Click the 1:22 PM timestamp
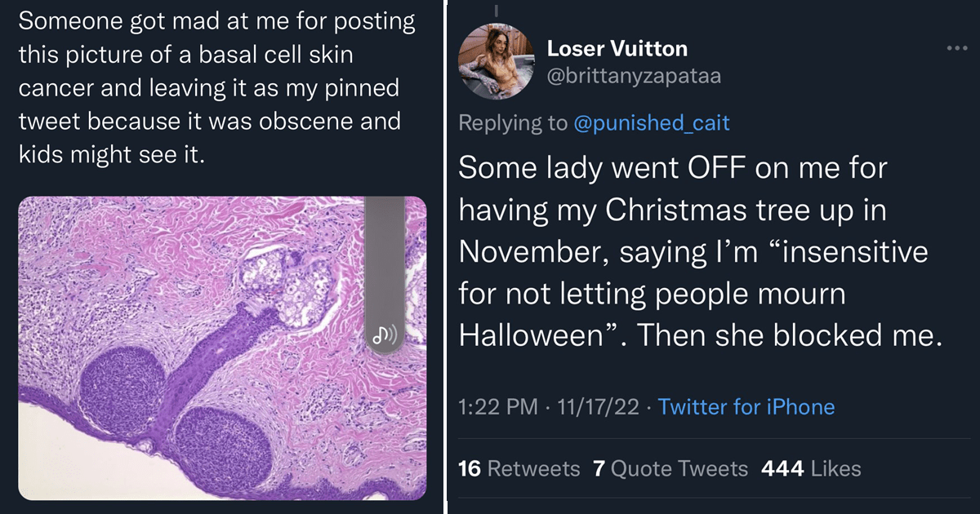 [498, 406]
